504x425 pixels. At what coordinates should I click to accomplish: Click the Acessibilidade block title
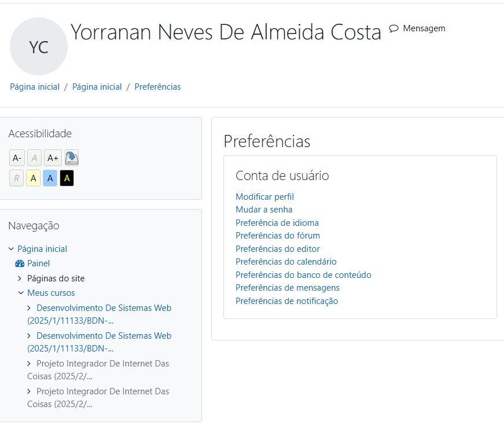pyautogui.click(x=40, y=134)
